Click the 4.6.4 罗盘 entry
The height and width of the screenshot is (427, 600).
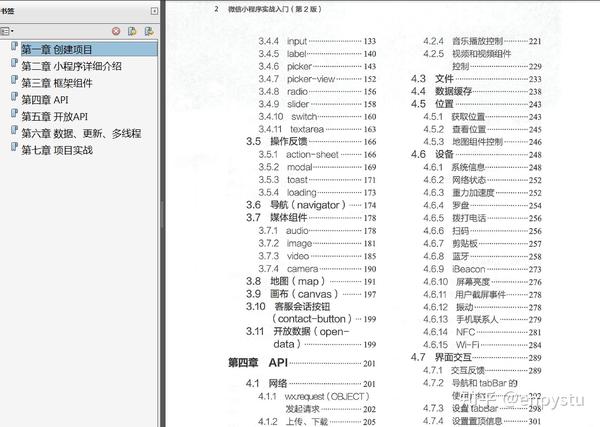point(483,205)
